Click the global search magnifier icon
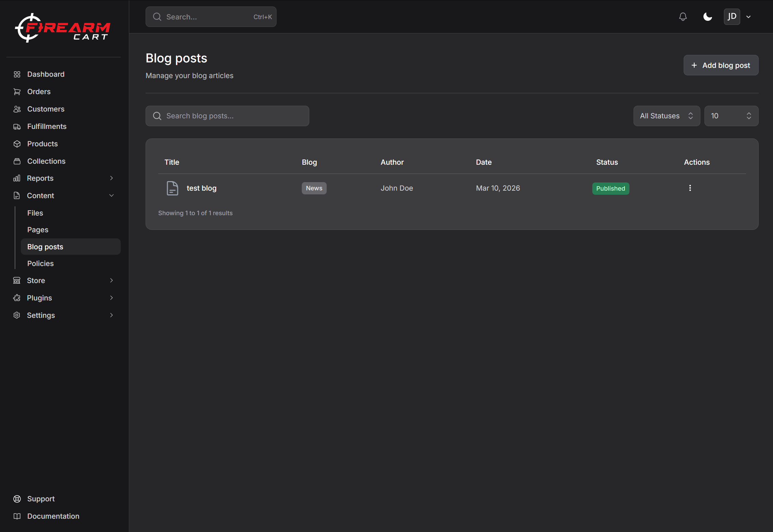Viewport: 773px width, 532px height. [157, 17]
